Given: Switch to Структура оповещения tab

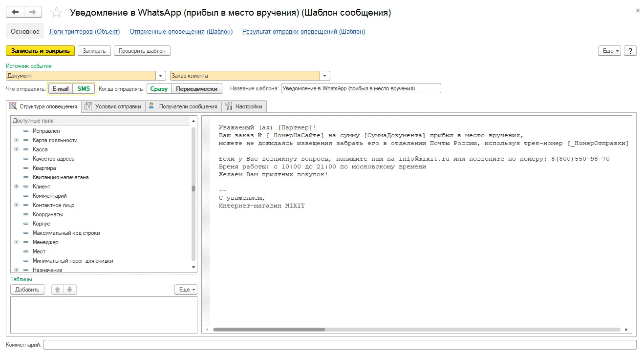Looking at the screenshot, I should (43, 106).
